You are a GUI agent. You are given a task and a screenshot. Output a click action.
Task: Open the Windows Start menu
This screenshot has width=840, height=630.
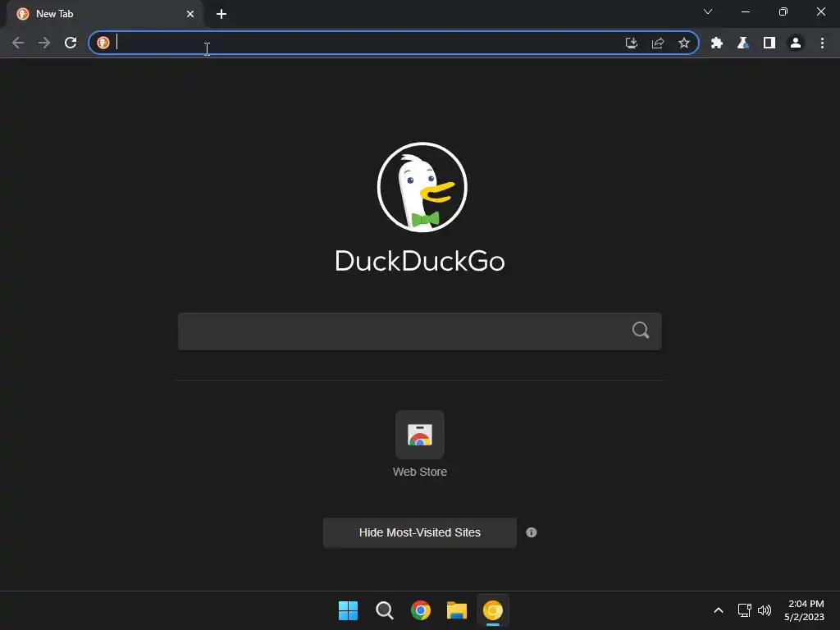click(348, 610)
